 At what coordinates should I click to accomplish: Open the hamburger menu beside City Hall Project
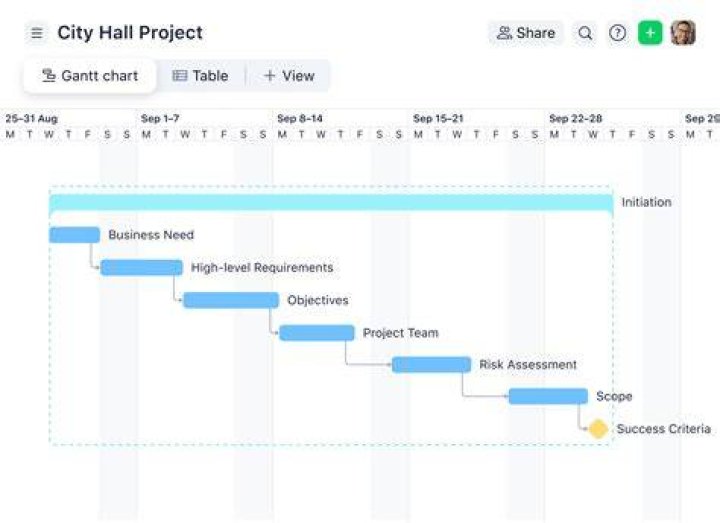(37, 33)
